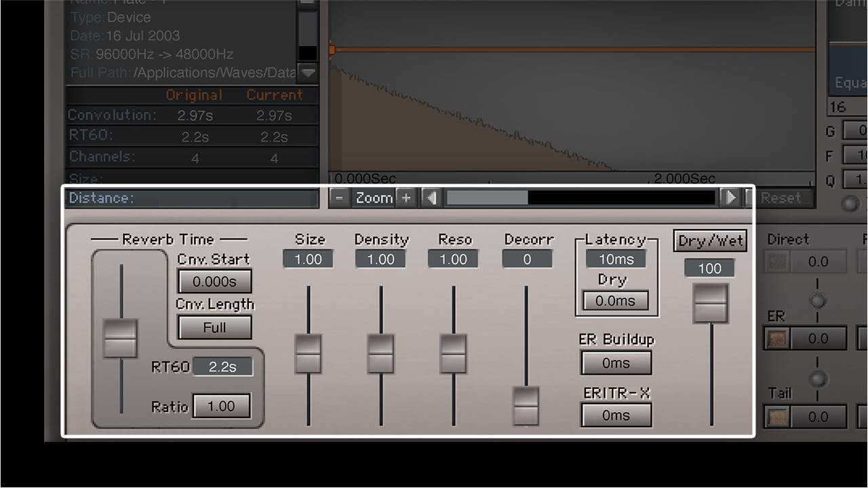This screenshot has width=868, height=488.
Task: Open the ERTR-X 0ms selector
Action: [615, 415]
